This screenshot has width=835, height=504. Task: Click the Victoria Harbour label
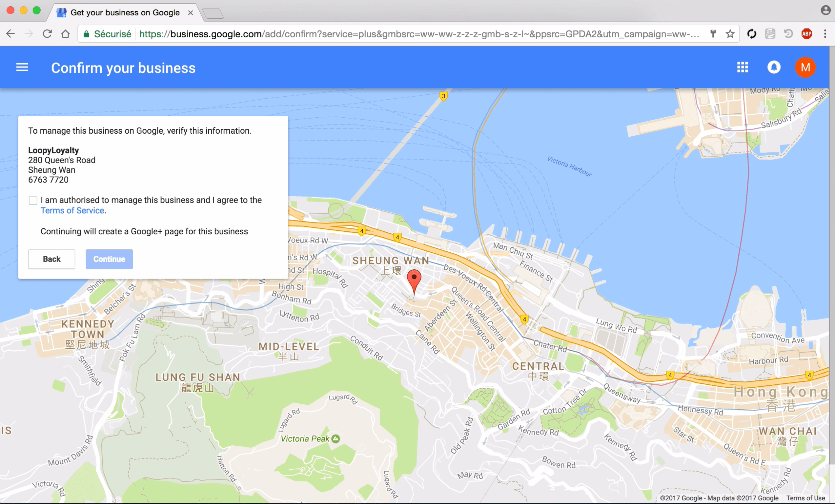pos(569,166)
